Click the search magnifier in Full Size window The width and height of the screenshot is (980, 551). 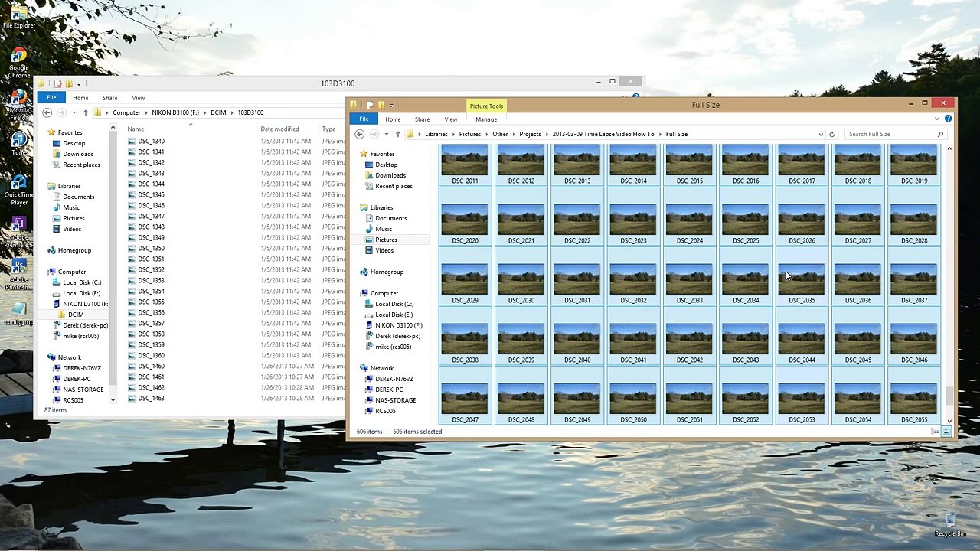point(940,134)
